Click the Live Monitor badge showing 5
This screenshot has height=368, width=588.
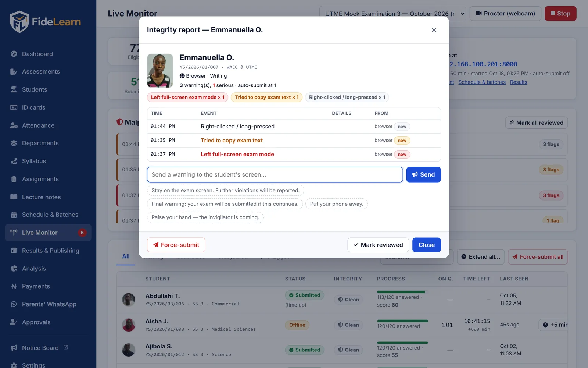pyautogui.click(x=82, y=233)
